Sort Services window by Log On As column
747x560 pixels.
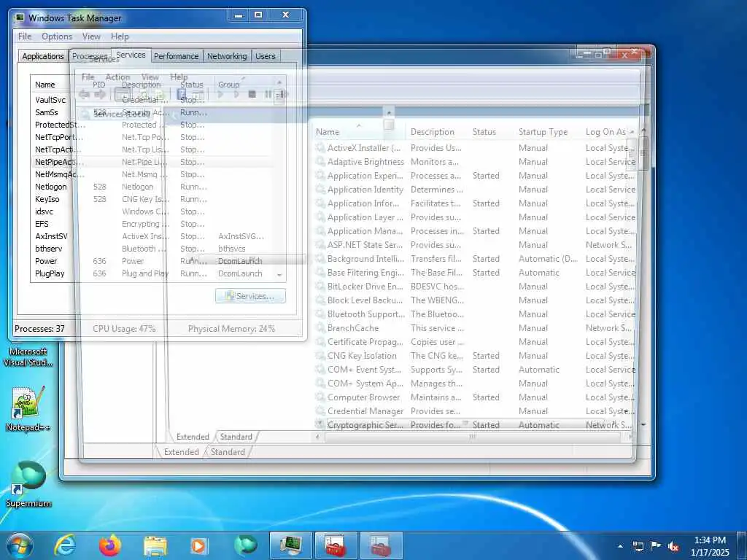605,132
